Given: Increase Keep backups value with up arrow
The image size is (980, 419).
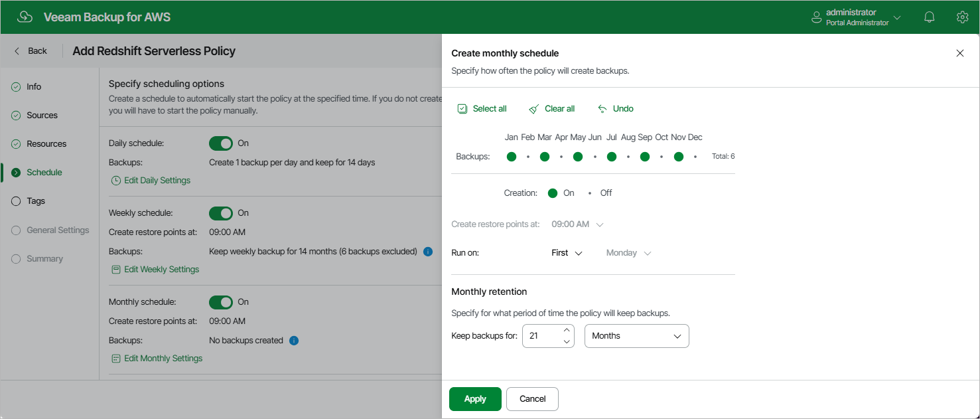Looking at the screenshot, I should click(x=567, y=330).
